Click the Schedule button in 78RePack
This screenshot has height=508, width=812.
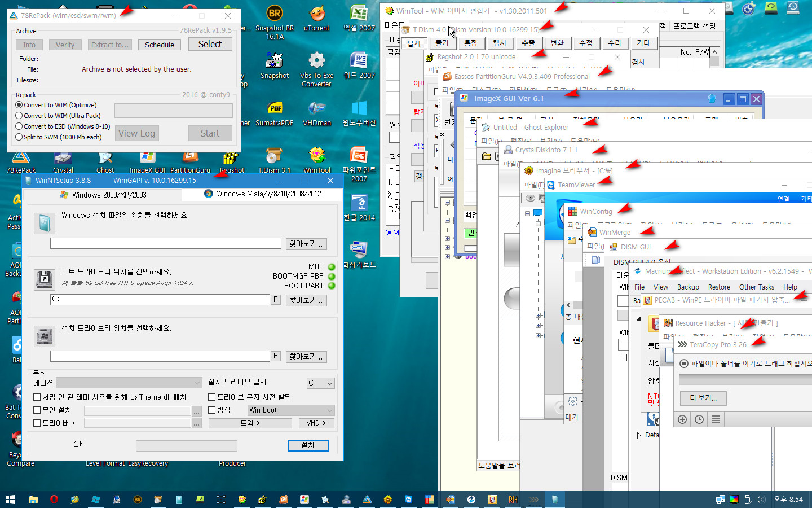point(160,45)
